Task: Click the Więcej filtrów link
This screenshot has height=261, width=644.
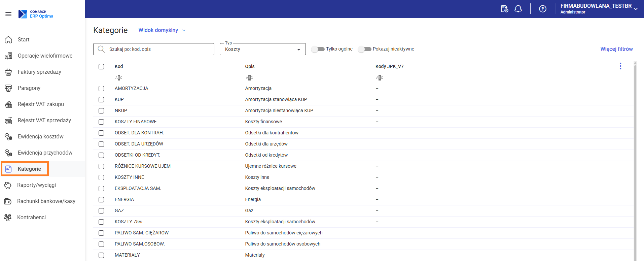Action: click(616, 49)
